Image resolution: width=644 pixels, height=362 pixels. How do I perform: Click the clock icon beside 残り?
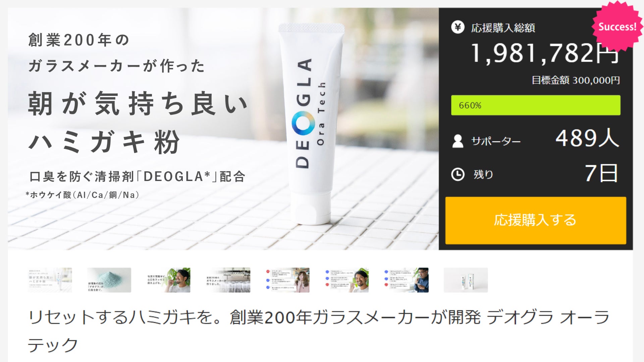(x=458, y=174)
